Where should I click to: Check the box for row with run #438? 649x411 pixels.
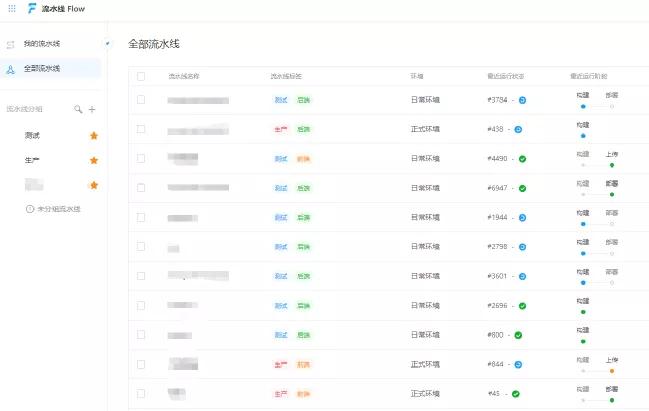141,129
